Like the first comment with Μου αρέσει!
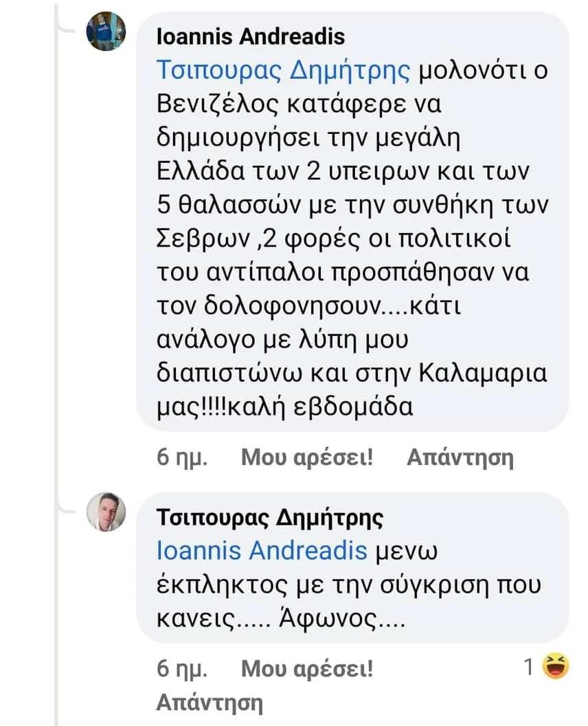Screen dimensions: 588x726 (304, 456)
